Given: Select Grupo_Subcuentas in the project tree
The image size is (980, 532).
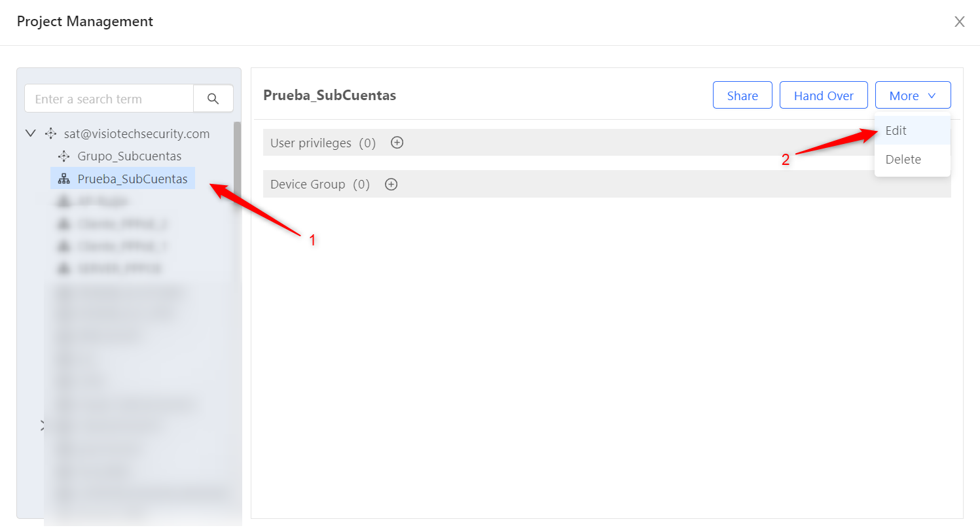Looking at the screenshot, I should [x=130, y=156].
